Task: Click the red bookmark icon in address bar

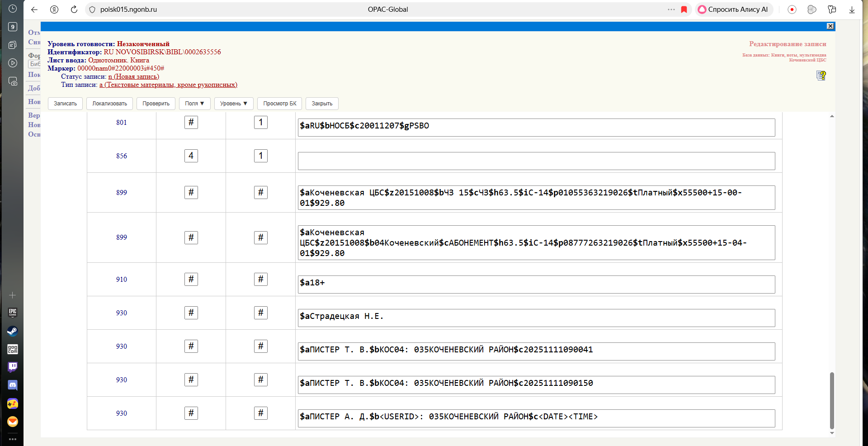Action: click(x=684, y=9)
